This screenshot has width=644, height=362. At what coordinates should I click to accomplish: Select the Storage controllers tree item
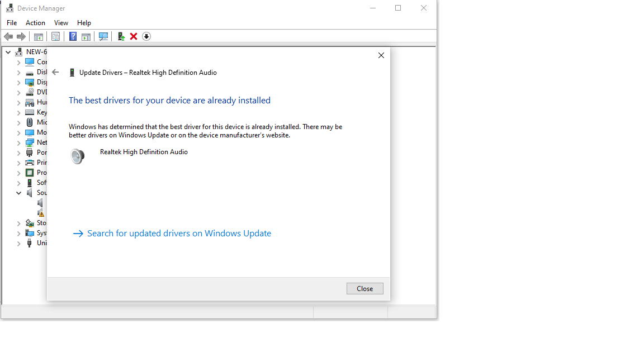click(36, 223)
